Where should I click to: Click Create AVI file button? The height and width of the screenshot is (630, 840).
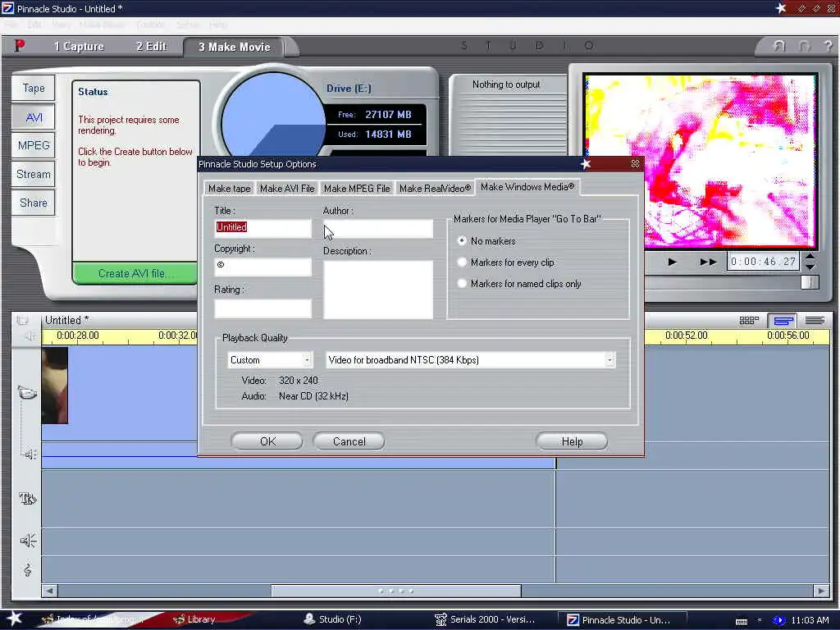(x=135, y=274)
